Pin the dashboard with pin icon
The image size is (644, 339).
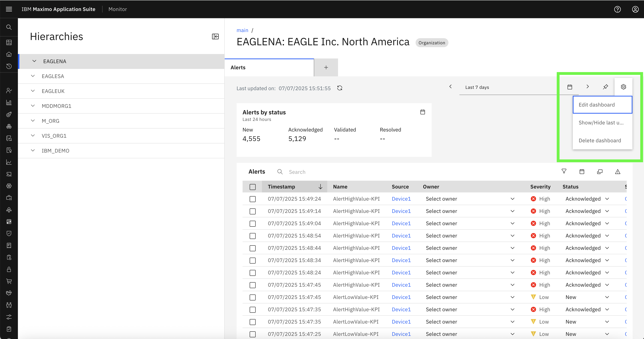coord(606,87)
